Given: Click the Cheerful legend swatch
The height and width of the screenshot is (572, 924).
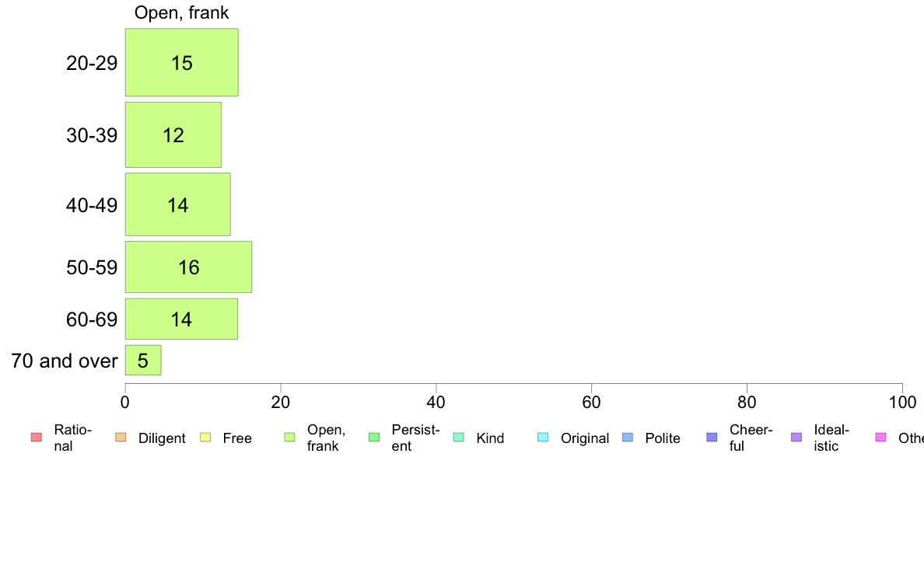Looking at the screenshot, I should tap(712, 437).
